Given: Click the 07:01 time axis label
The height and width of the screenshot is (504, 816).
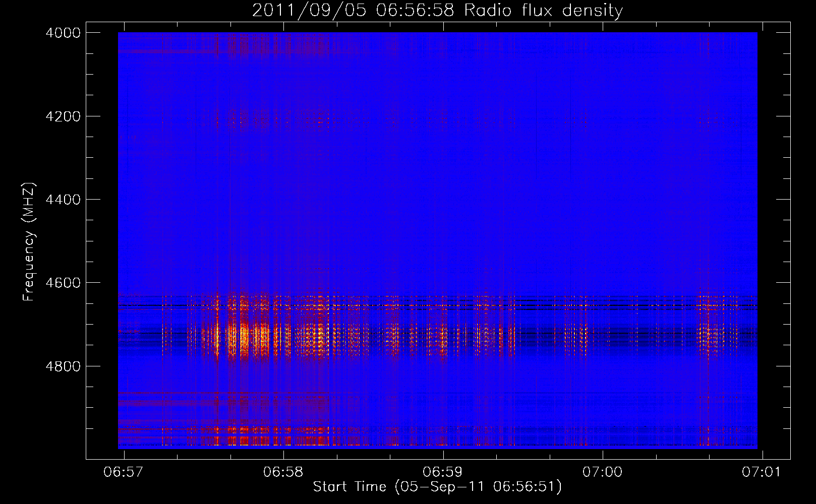Looking at the screenshot, I should coord(762,472).
